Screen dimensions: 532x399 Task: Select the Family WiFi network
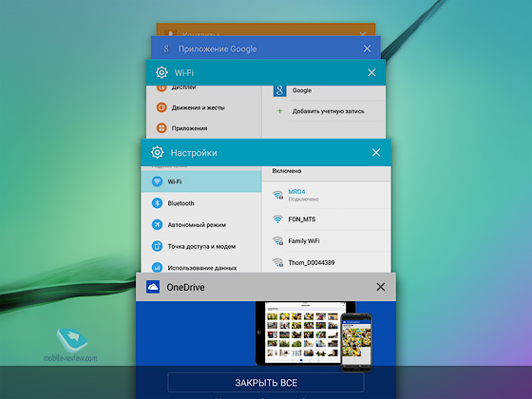327,241
